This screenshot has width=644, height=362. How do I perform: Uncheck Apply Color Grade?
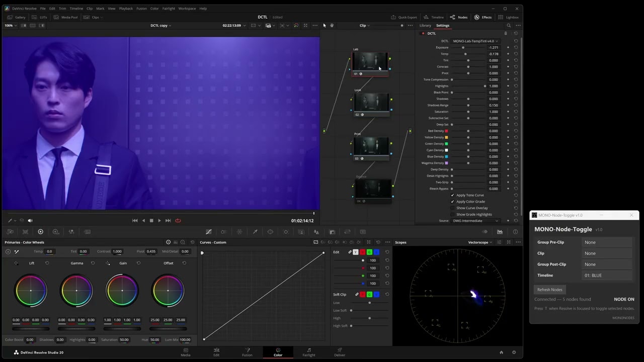[452, 202]
